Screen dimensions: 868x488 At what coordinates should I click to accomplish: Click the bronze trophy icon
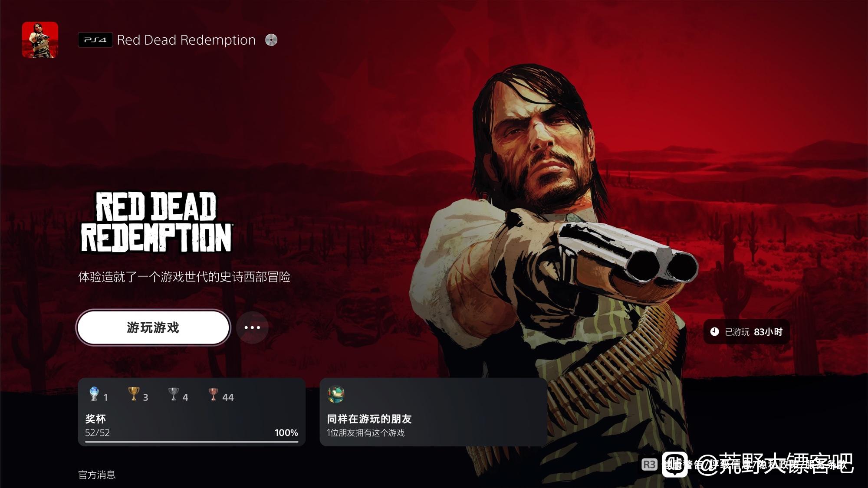[x=213, y=394]
